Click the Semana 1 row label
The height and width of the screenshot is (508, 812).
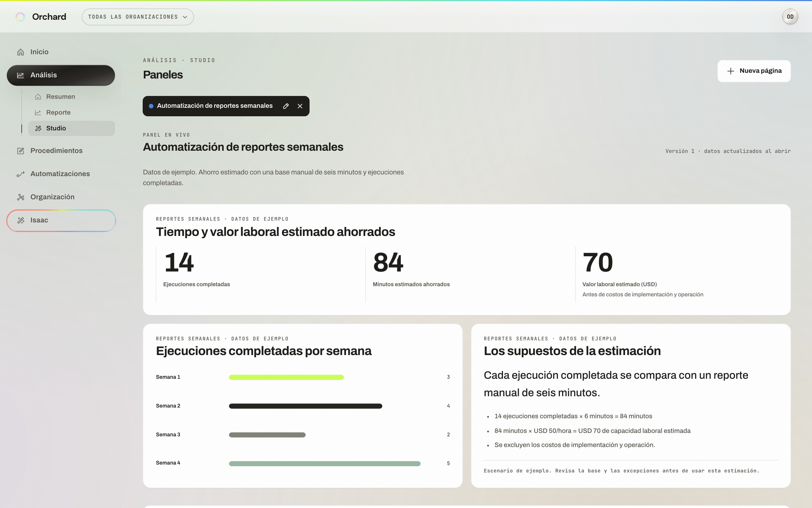coord(168,377)
